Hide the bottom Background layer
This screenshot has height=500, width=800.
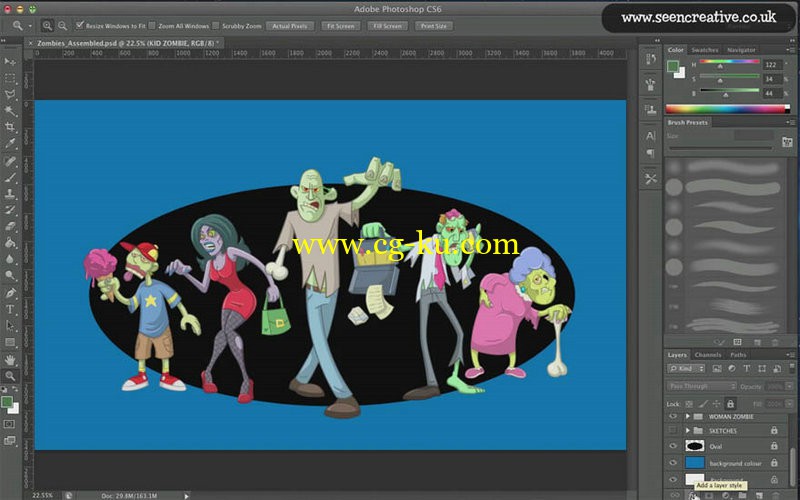[673, 479]
